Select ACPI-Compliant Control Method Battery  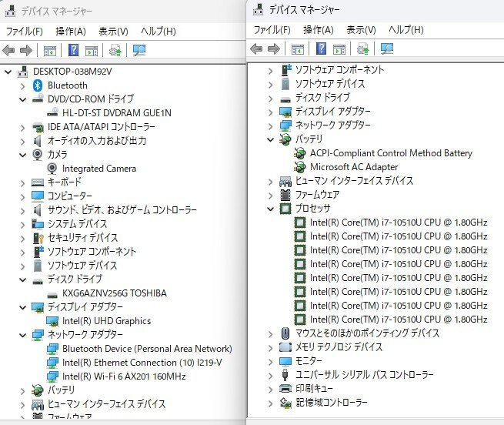(391, 153)
